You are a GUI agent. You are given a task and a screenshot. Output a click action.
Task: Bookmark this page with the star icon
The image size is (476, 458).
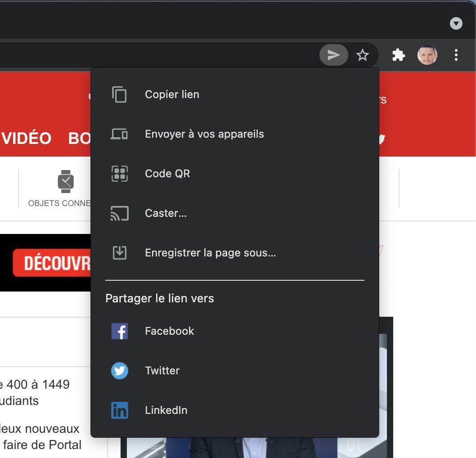[362, 55]
